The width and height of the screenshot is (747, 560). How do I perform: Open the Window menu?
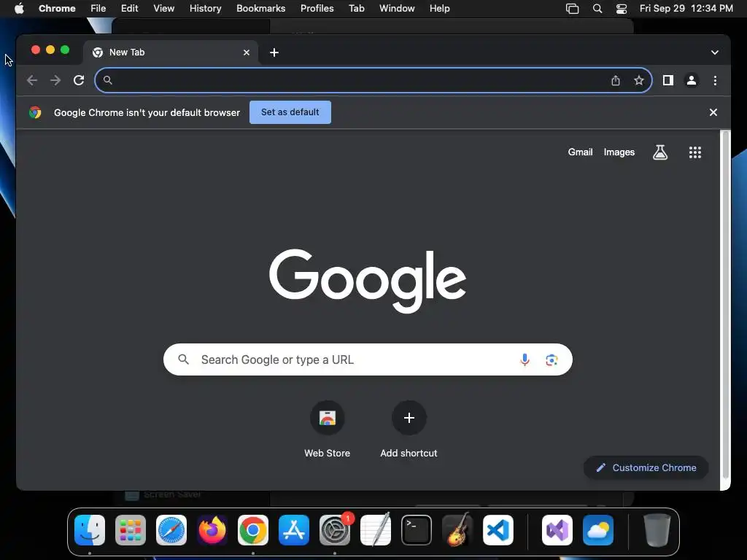tap(397, 9)
